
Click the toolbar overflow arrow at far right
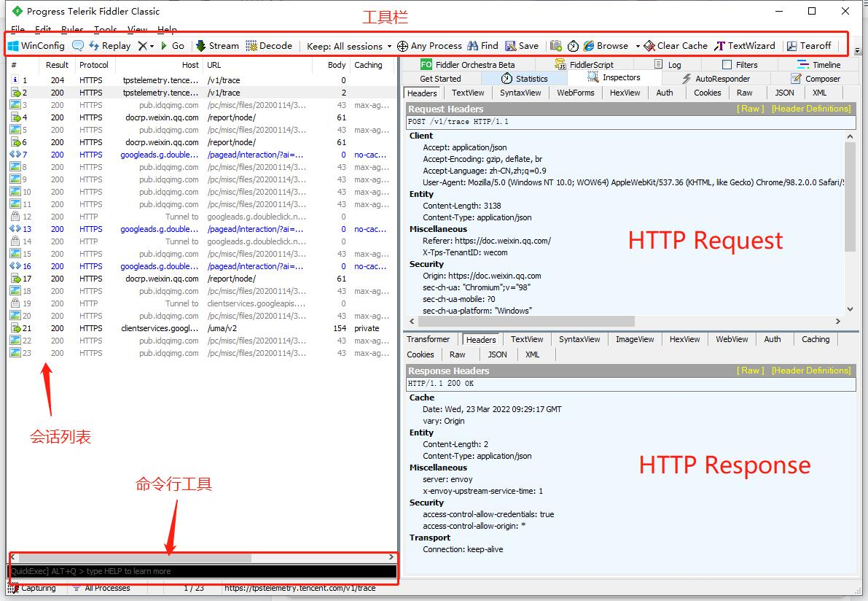click(858, 50)
